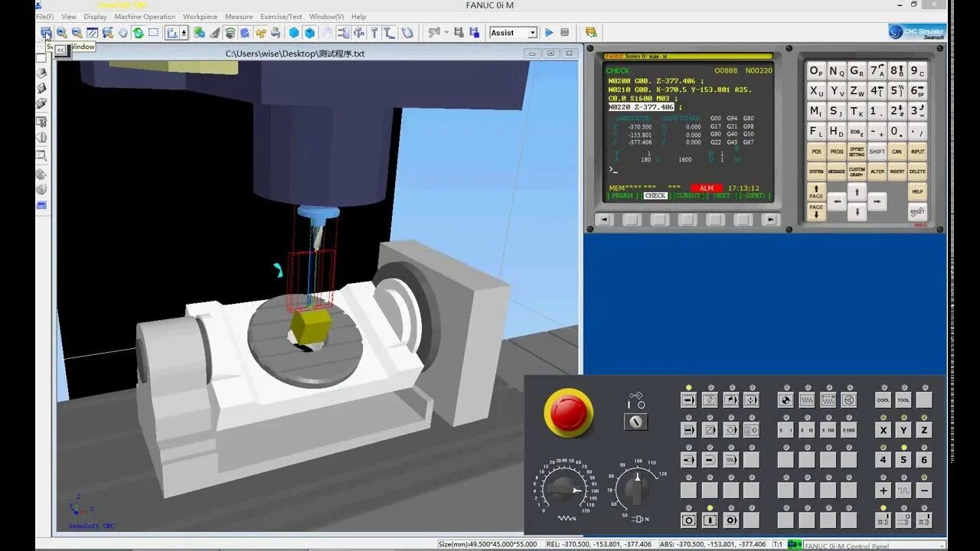Click the PROG key on FANUC keypad

(837, 152)
